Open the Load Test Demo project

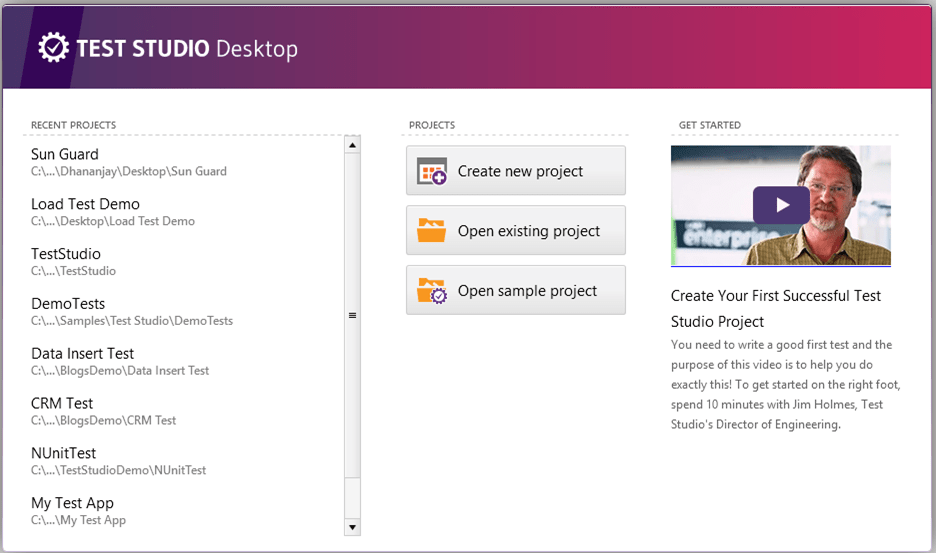coord(85,204)
